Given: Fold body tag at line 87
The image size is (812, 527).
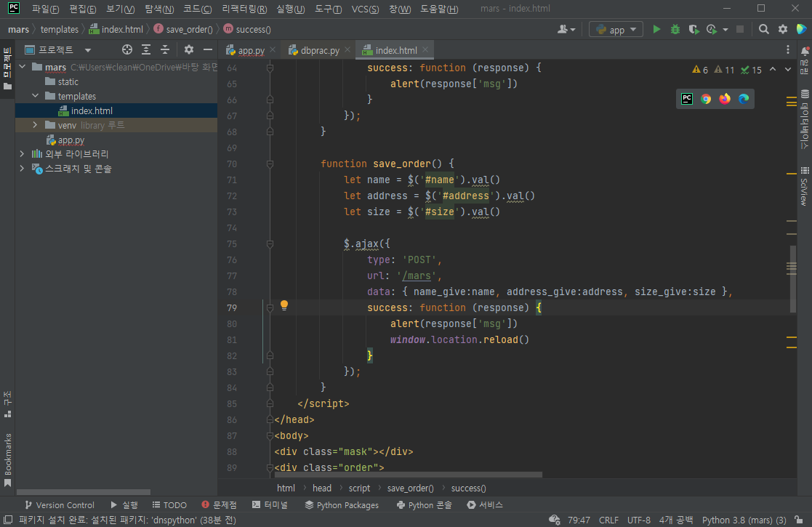Looking at the screenshot, I should tap(270, 435).
